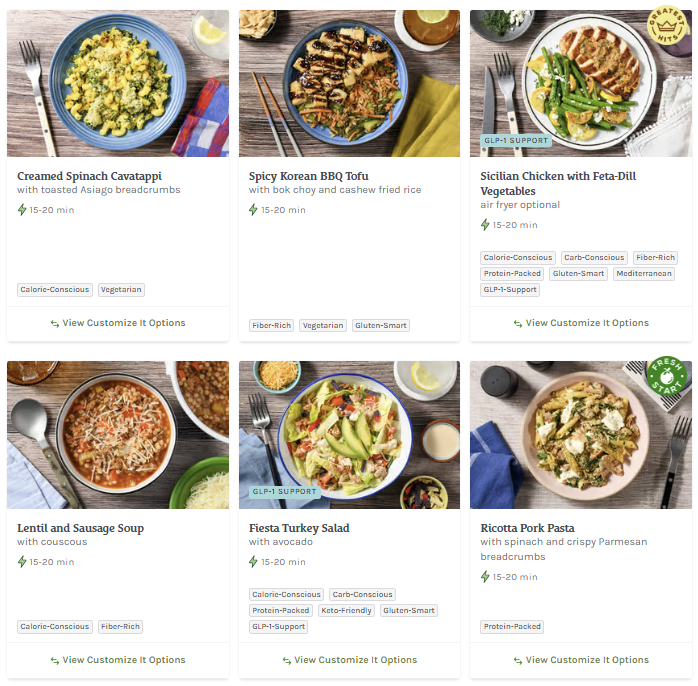
Task: Click the Fresh Start badge on Ricotta Pork Pasta
Action: point(666,376)
